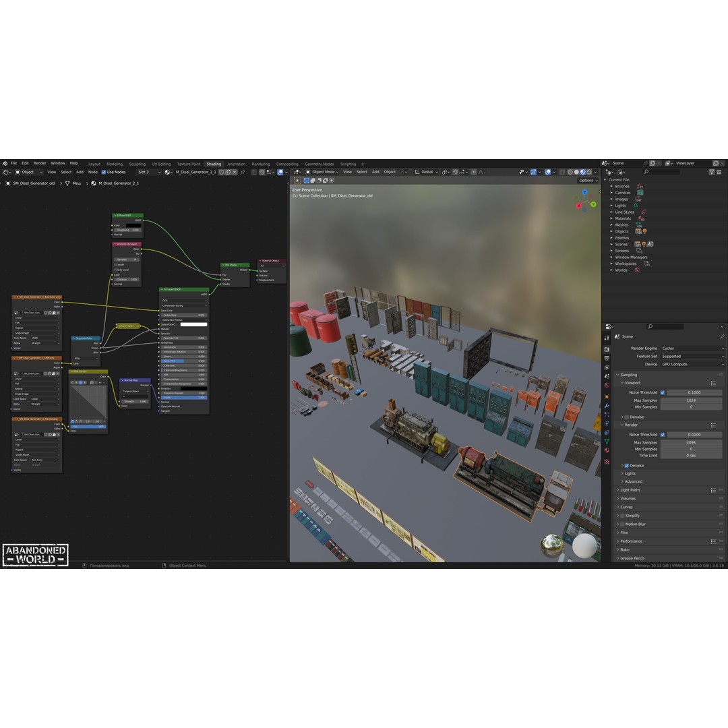This screenshot has height=728, width=728.
Task: Open the Texture properties tab
Action: click(x=607, y=462)
